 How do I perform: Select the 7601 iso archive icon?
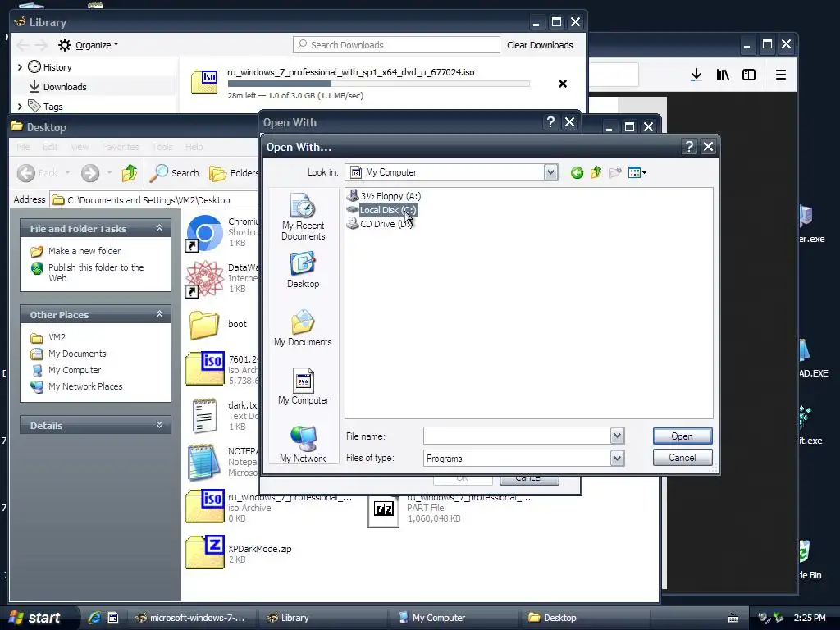pyautogui.click(x=204, y=369)
